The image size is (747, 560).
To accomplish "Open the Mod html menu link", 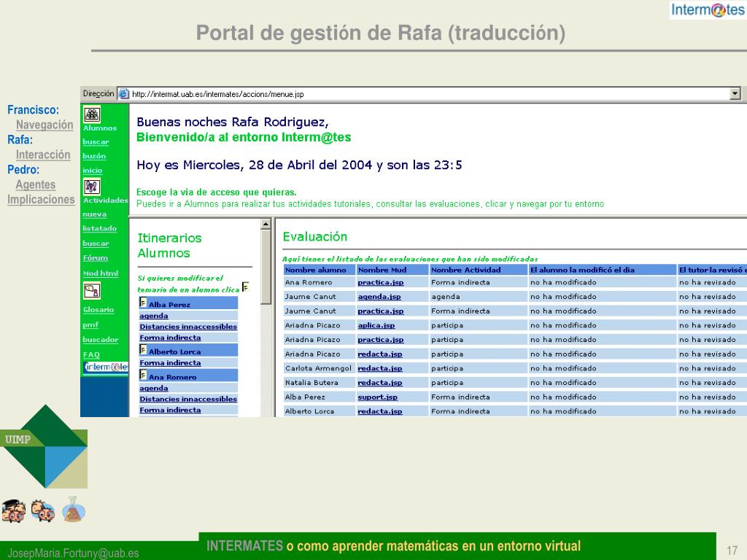I will (101, 273).
